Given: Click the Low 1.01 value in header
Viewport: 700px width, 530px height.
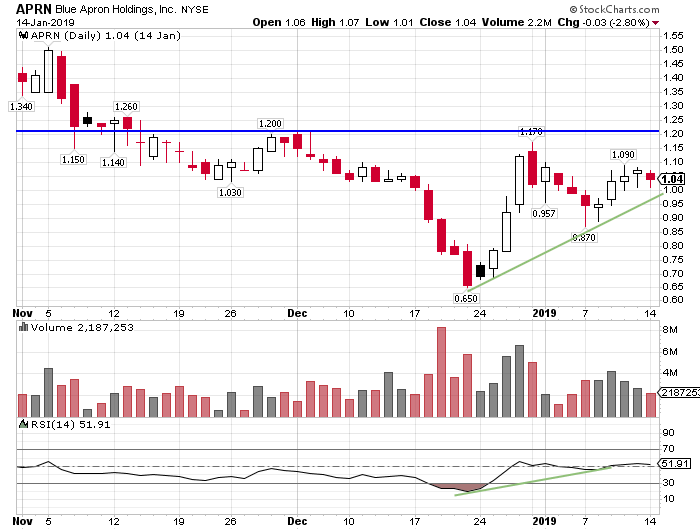Looking at the screenshot, I should (x=389, y=22).
